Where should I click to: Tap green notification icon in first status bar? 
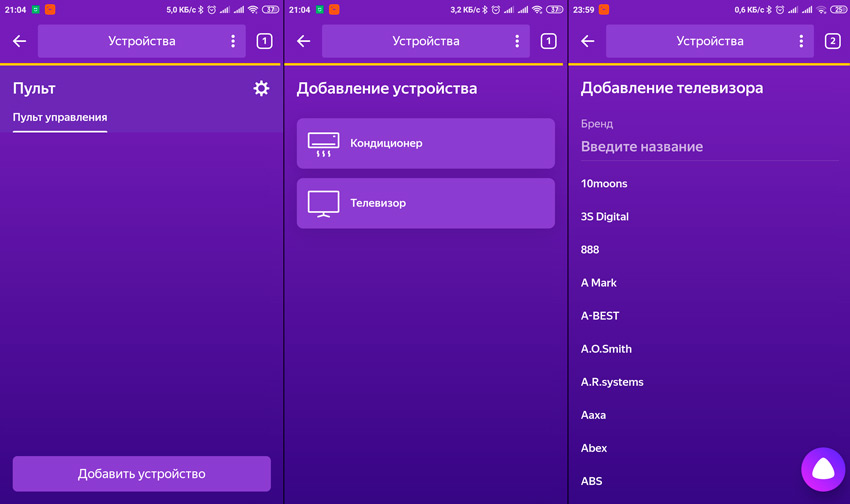pyautogui.click(x=36, y=10)
